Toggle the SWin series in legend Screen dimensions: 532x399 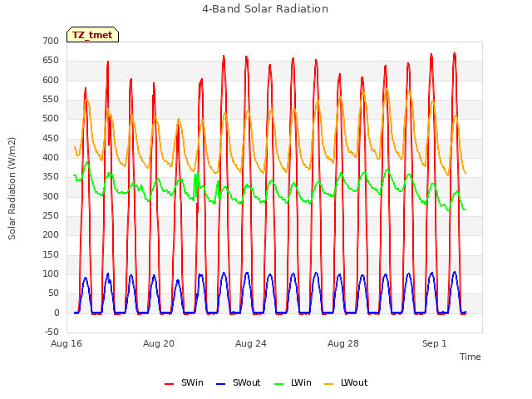click(x=184, y=383)
